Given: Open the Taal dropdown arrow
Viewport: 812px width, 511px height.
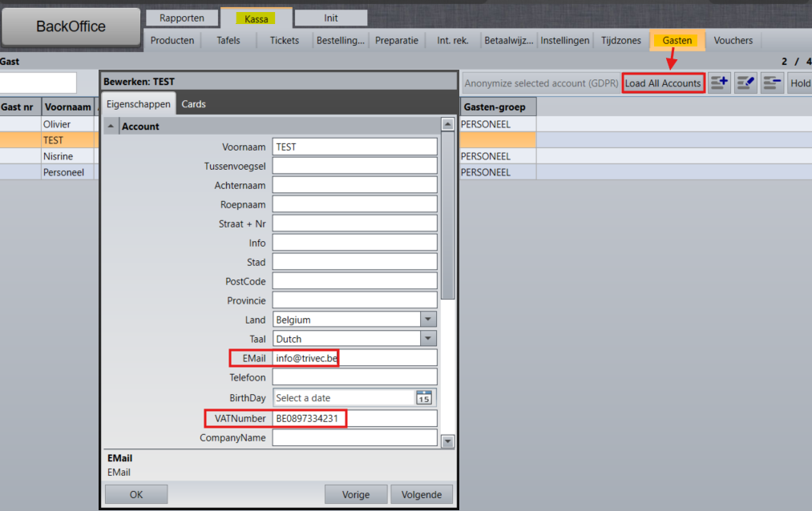Looking at the screenshot, I should pos(428,339).
